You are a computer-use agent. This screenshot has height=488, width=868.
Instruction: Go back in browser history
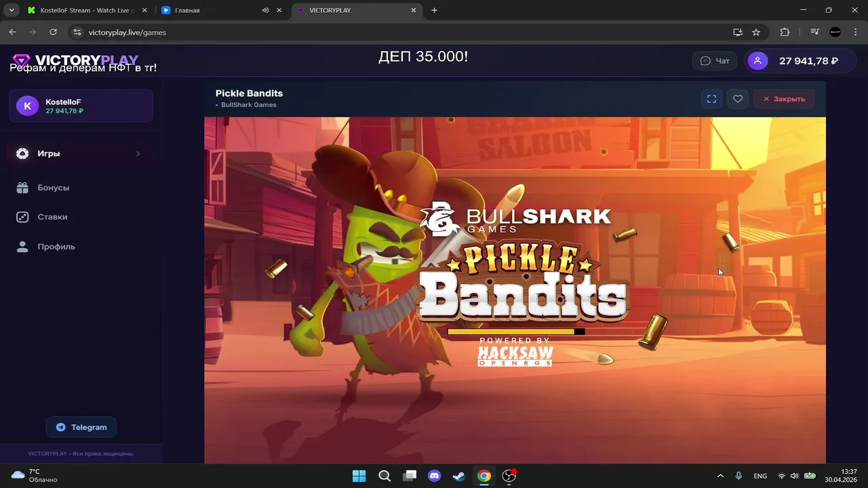[12, 32]
